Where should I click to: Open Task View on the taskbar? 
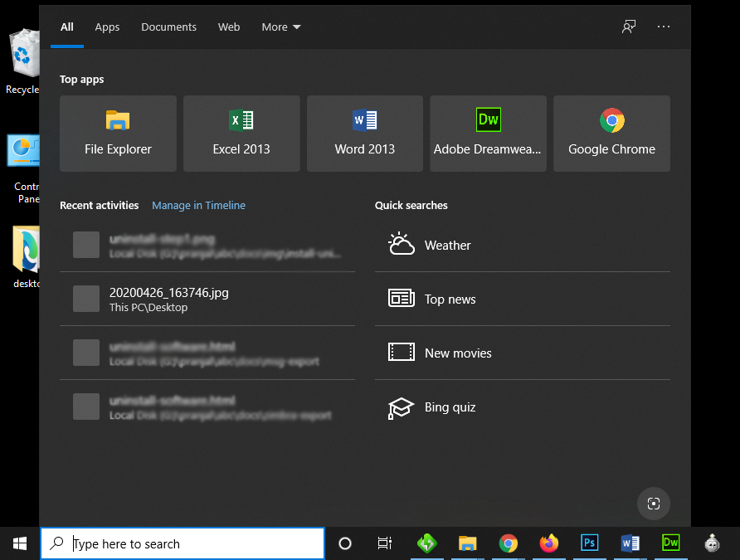click(x=385, y=543)
